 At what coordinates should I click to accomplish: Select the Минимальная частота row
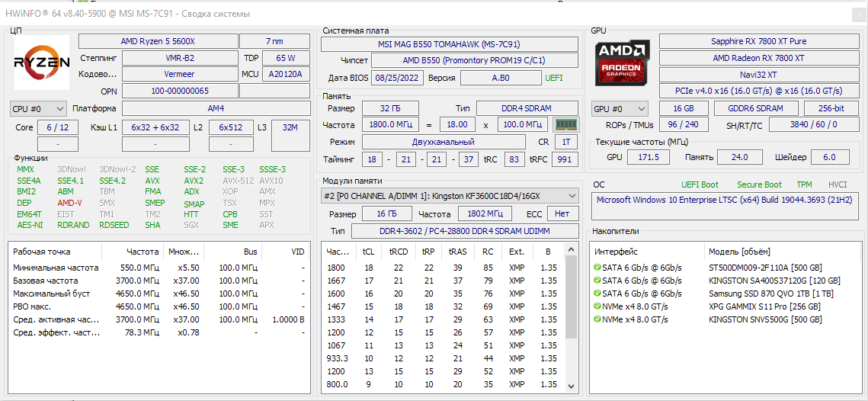[159, 268]
